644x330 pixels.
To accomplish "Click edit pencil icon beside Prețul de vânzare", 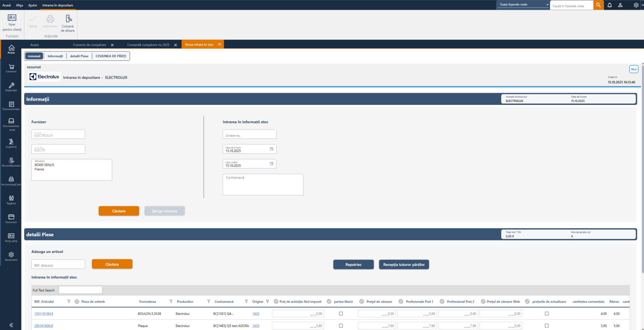I will tap(362, 301).
